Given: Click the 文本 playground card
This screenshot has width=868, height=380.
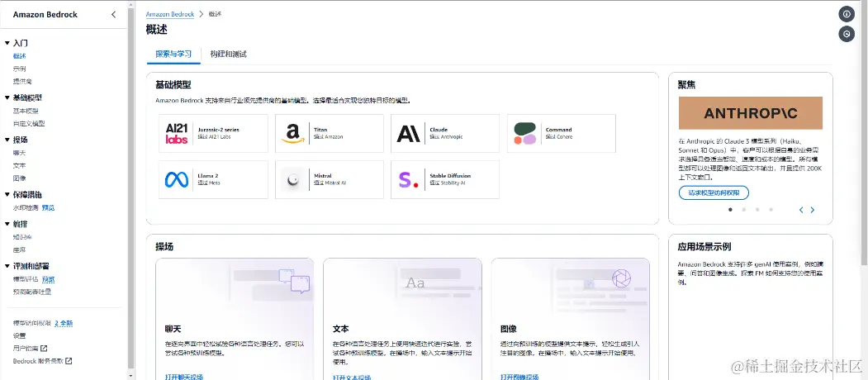Looking at the screenshot, I should tap(402, 320).
